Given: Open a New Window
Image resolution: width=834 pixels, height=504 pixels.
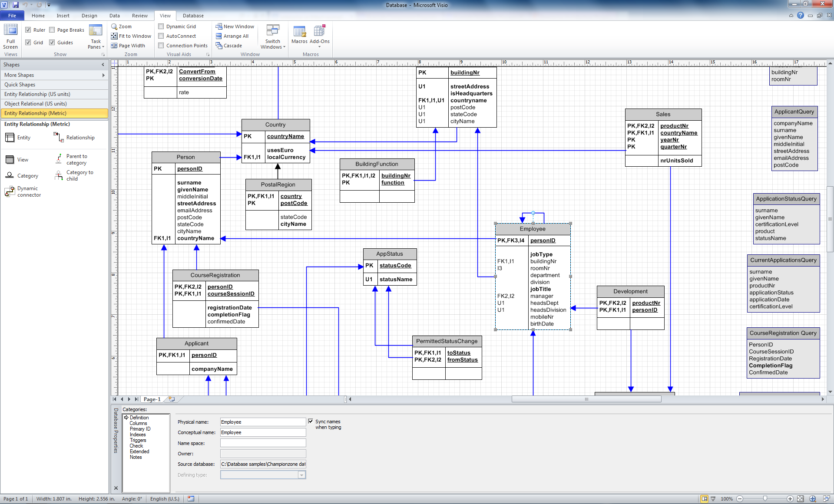Looking at the screenshot, I should tap(235, 26).
